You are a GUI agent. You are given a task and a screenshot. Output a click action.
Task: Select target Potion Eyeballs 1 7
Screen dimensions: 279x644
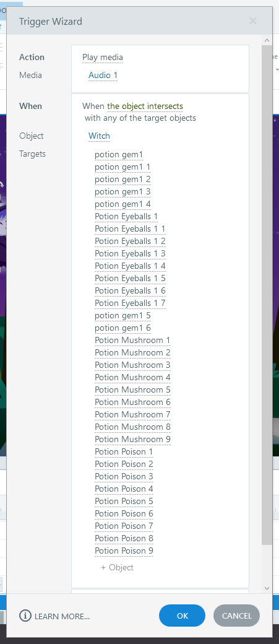point(130,303)
